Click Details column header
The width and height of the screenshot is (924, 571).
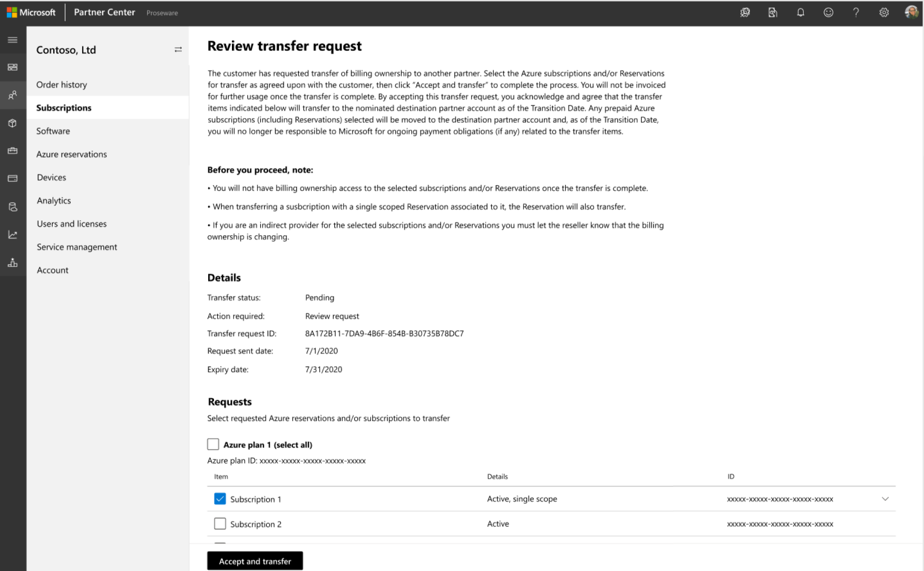[498, 477]
